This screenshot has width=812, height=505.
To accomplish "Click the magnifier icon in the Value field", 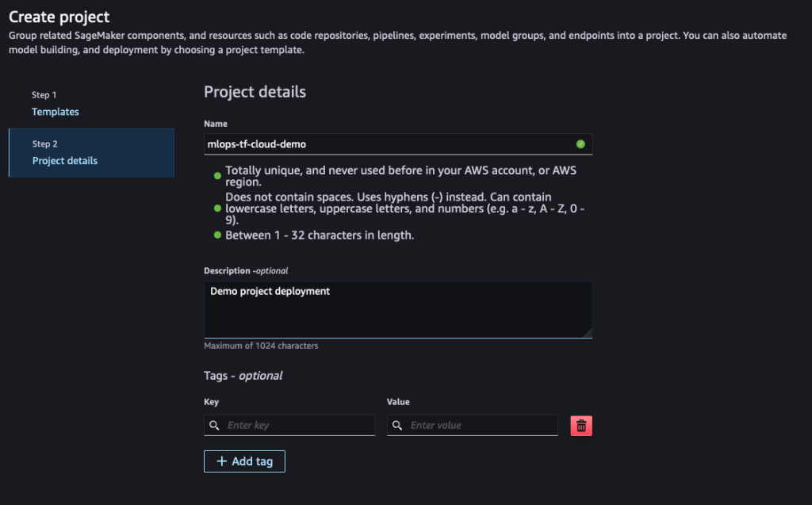I will pos(396,425).
